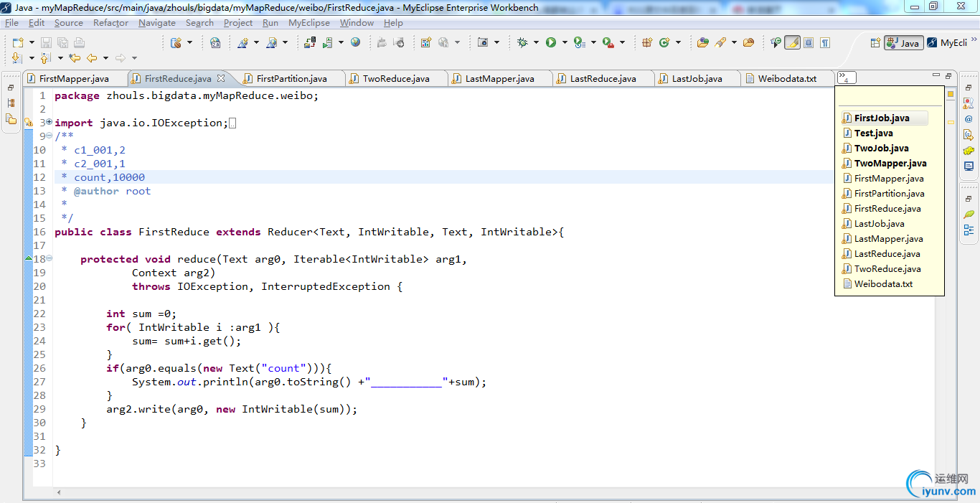This screenshot has width=980, height=503.
Task: Click the Save icon in toolbar
Action: click(x=46, y=42)
